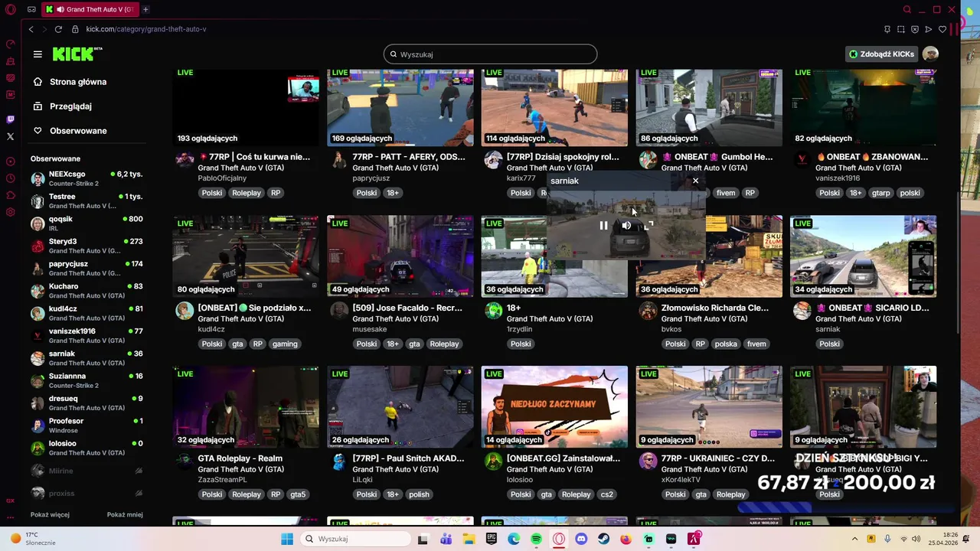Open the ad blocker shield icon
The image size is (980, 551).
(914, 29)
